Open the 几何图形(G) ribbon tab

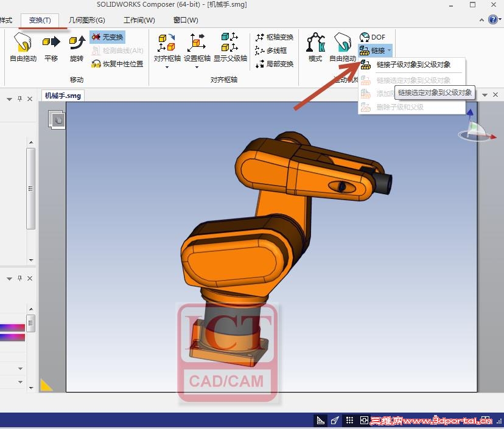tap(87, 20)
